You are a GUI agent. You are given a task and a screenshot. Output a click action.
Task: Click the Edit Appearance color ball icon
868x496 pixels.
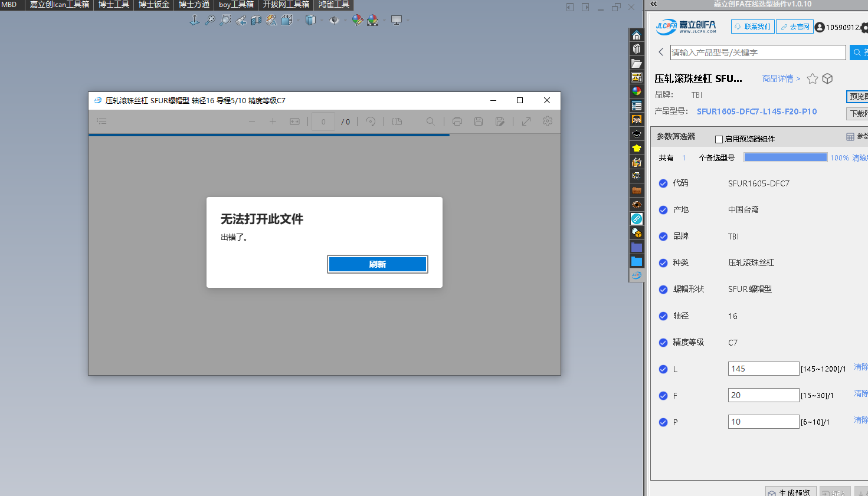(x=357, y=21)
